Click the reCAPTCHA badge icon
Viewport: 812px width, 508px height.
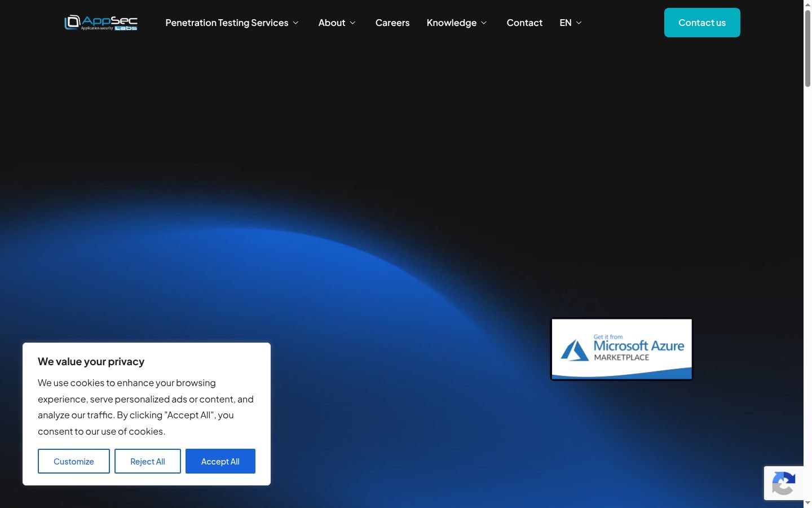click(x=784, y=483)
